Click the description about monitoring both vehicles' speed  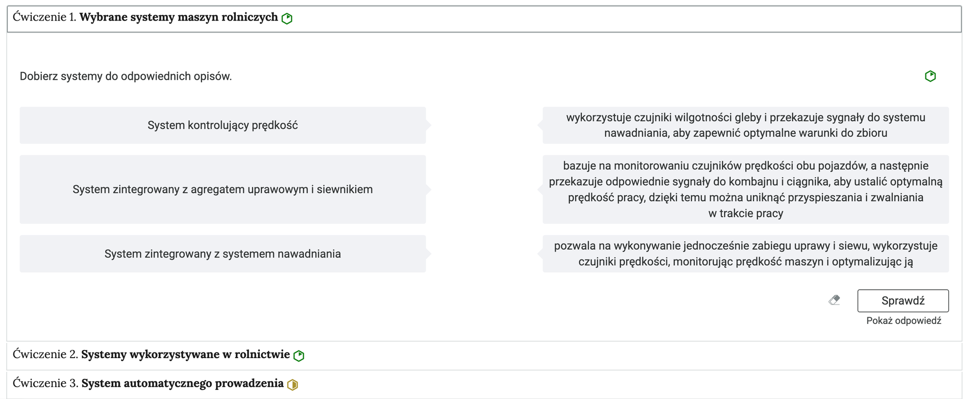pyautogui.click(x=745, y=189)
